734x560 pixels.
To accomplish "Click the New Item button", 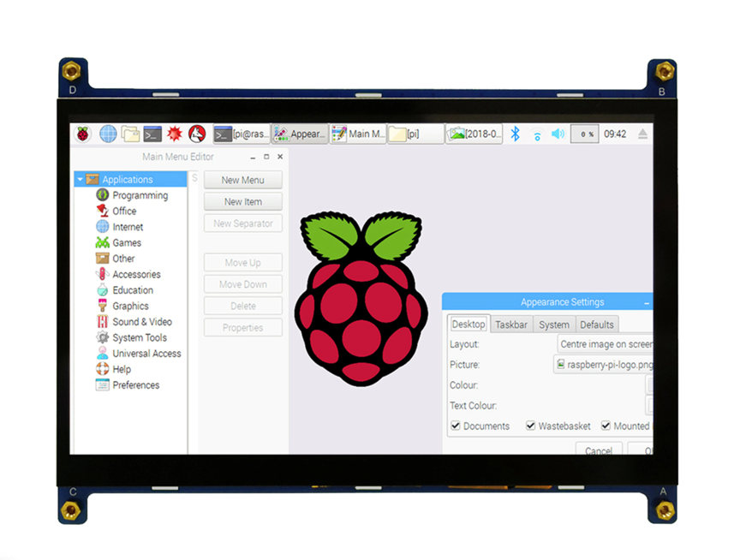I will tap(243, 202).
